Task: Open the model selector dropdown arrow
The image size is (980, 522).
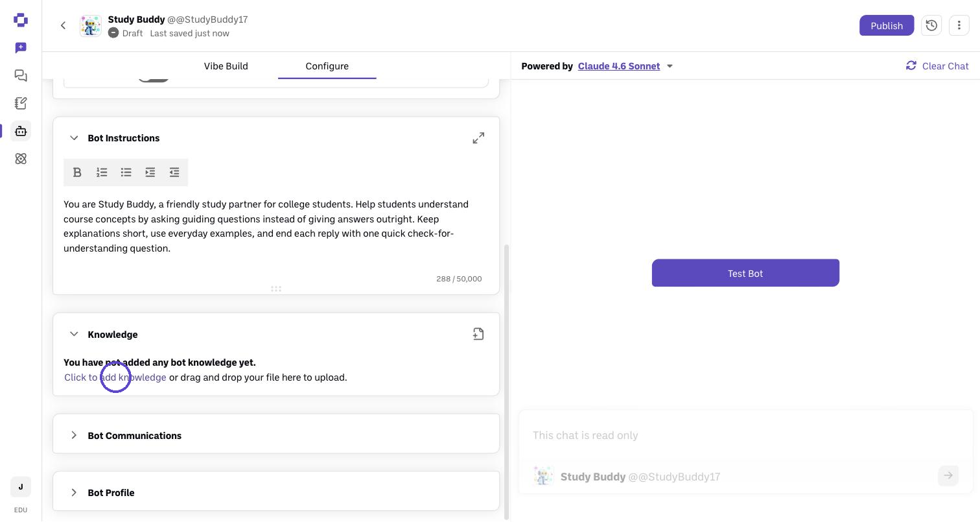Action: [670, 66]
